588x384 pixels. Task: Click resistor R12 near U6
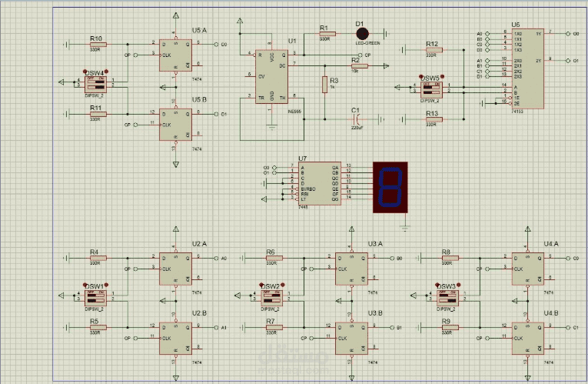coord(434,50)
